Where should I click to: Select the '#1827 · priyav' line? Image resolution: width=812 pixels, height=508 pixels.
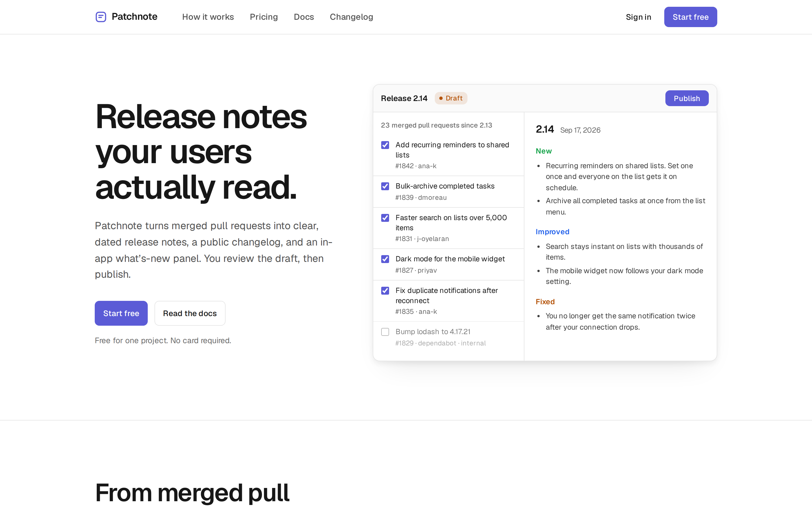(x=416, y=270)
